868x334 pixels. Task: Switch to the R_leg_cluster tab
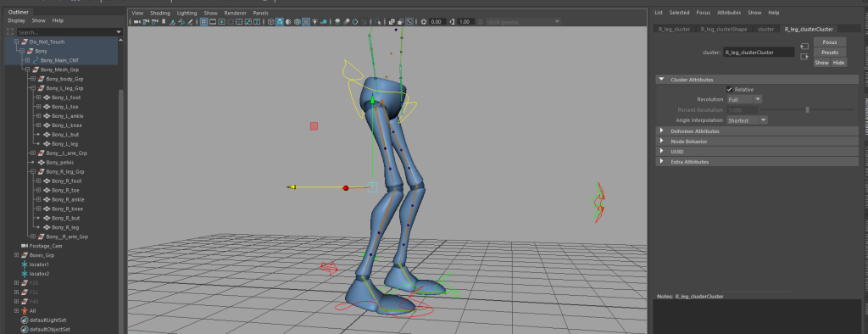pos(674,29)
